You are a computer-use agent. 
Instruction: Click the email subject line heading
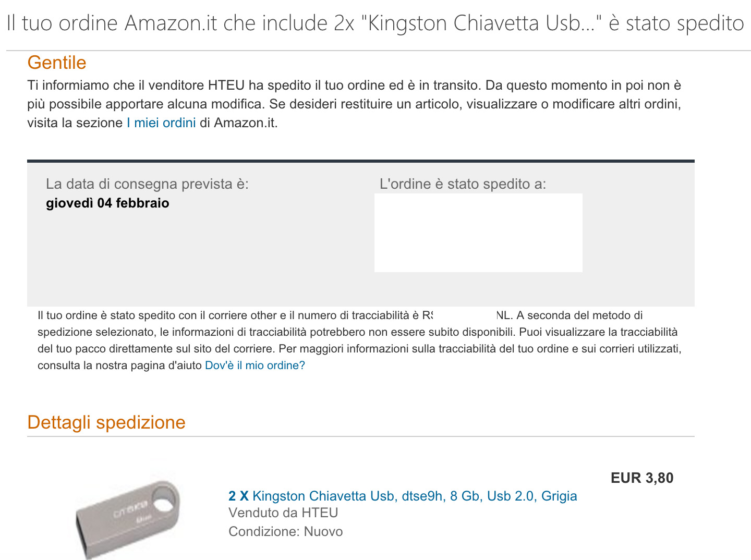375,23
